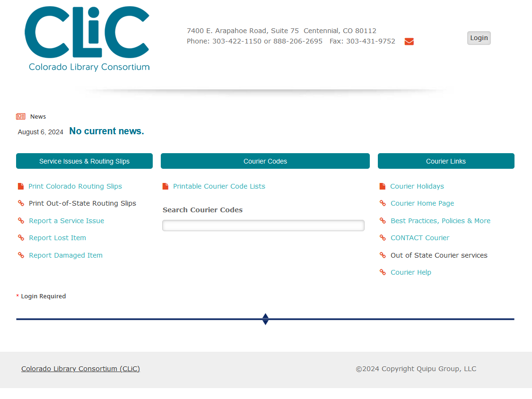Click the diamond expander on the divider line
This screenshot has height=399, width=532.
[265, 319]
